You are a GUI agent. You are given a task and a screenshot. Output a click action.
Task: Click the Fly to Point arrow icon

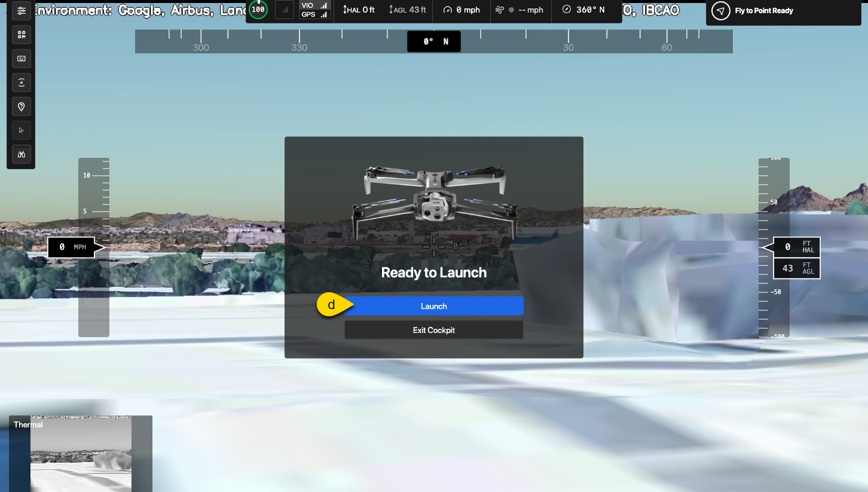[721, 11]
